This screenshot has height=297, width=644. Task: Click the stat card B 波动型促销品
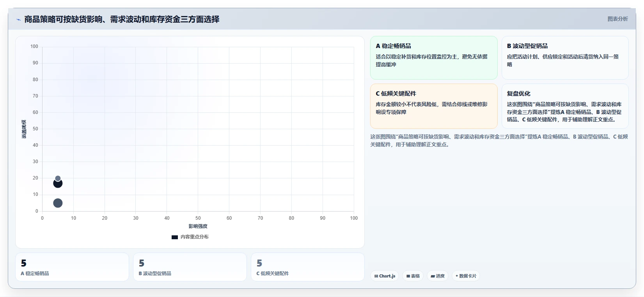coord(190,267)
